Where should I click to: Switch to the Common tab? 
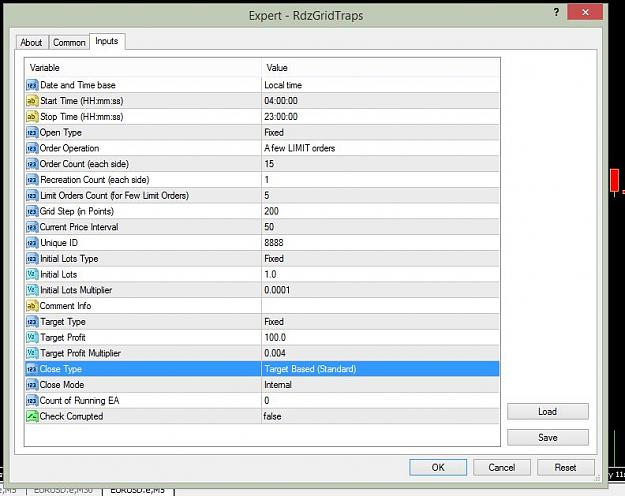pos(69,42)
